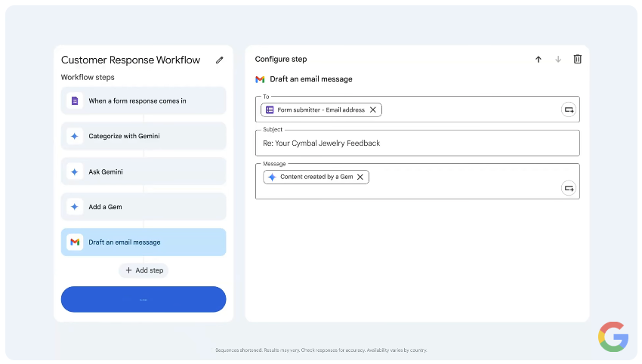Click into the Subject input field
Screen dimensions: 642x364
tap(417, 143)
